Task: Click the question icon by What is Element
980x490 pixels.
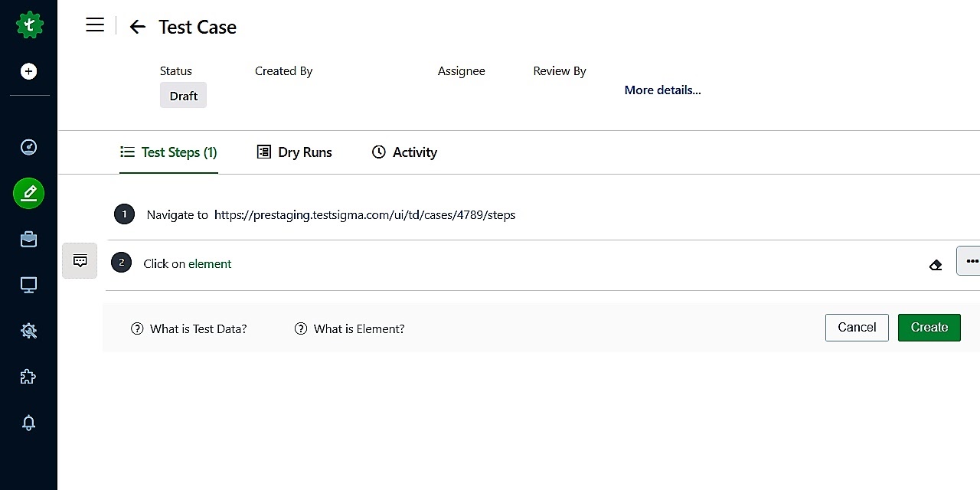Action: pyautogui.click(x=301, y=328)
